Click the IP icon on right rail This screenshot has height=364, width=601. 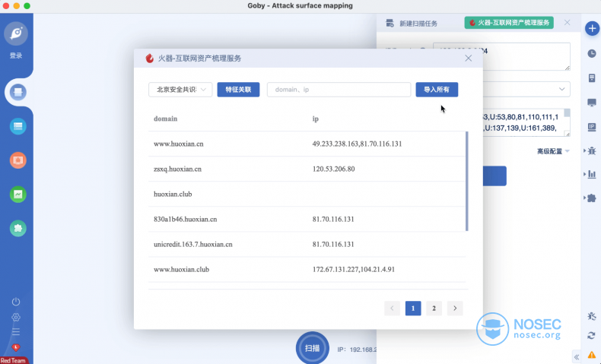[592, 127]
